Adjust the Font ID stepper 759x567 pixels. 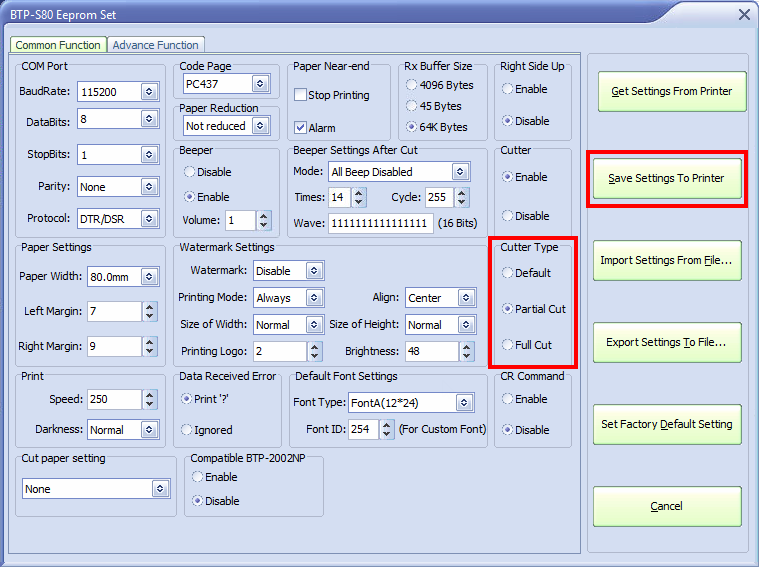[x=386, y=429]
